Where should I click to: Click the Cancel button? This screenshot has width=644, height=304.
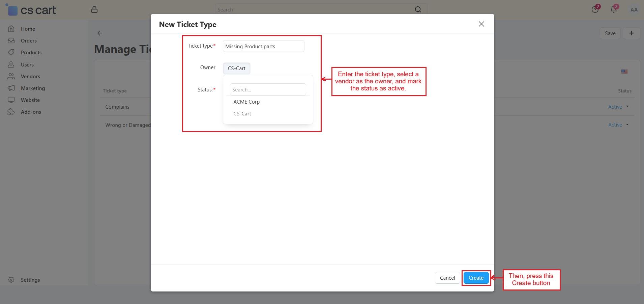(447, 278)
